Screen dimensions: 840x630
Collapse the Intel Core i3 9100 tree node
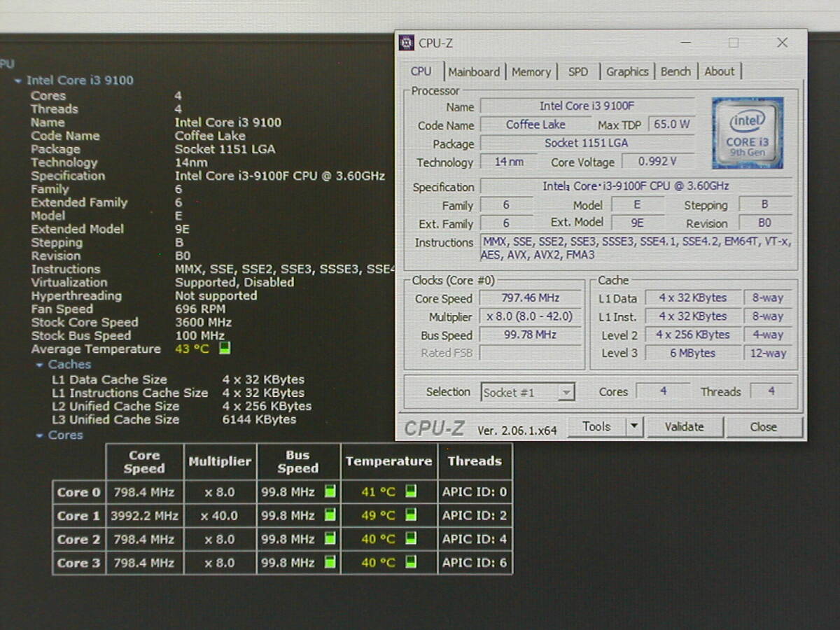pyautogui.click(x=17, y=80)
